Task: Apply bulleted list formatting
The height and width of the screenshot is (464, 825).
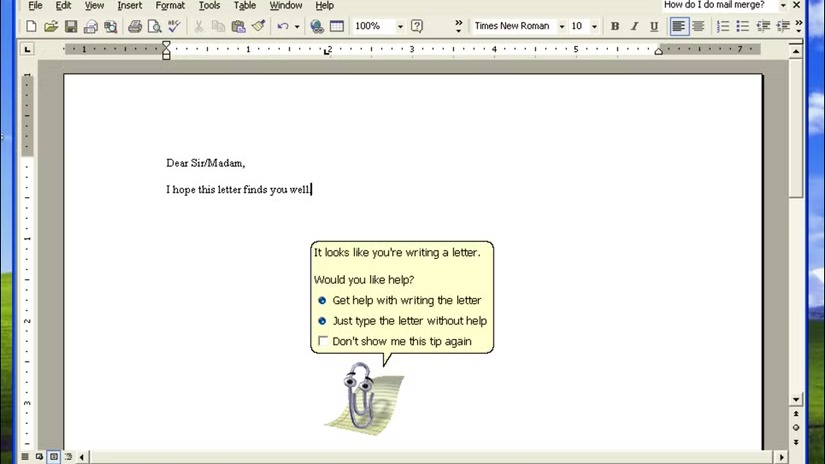Action: (743, 26)
